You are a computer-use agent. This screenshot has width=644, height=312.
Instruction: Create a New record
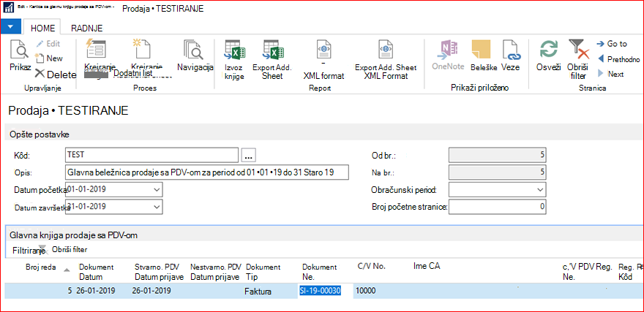click(48, 58)
